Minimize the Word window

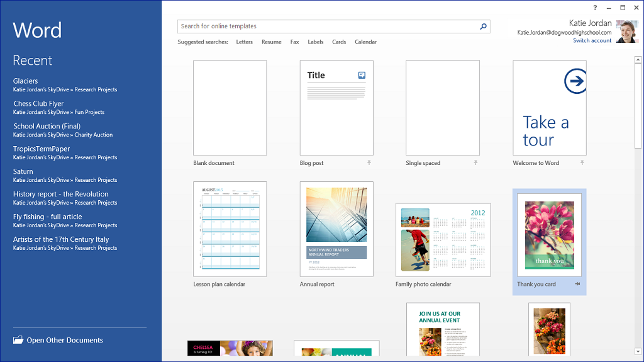(609, 8)
